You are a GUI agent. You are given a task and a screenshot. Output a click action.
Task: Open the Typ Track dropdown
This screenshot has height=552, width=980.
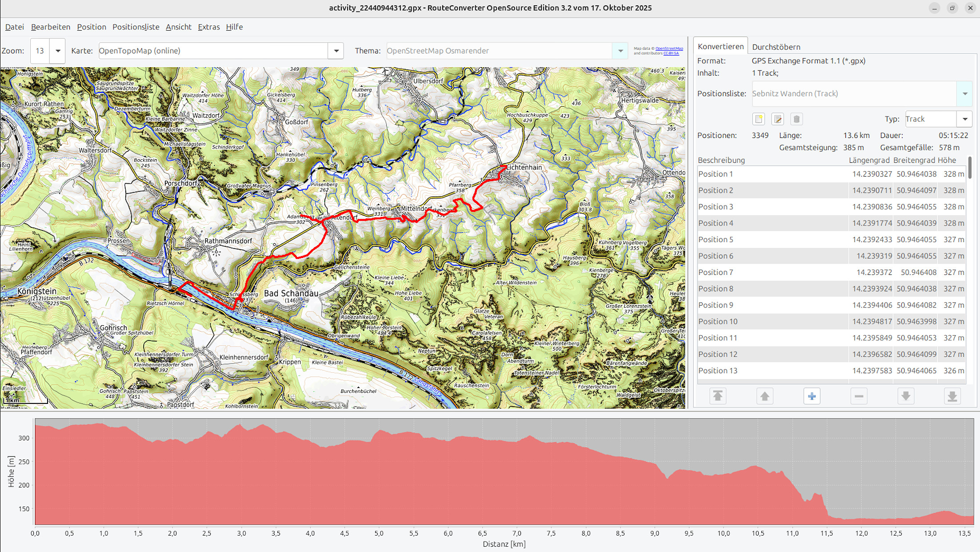[x=964, y=119]
